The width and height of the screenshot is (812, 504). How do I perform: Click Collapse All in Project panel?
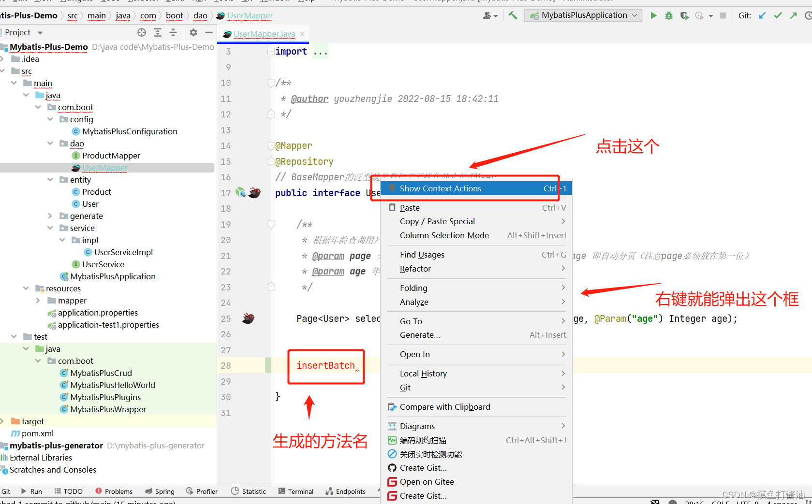tap(173, 32)
